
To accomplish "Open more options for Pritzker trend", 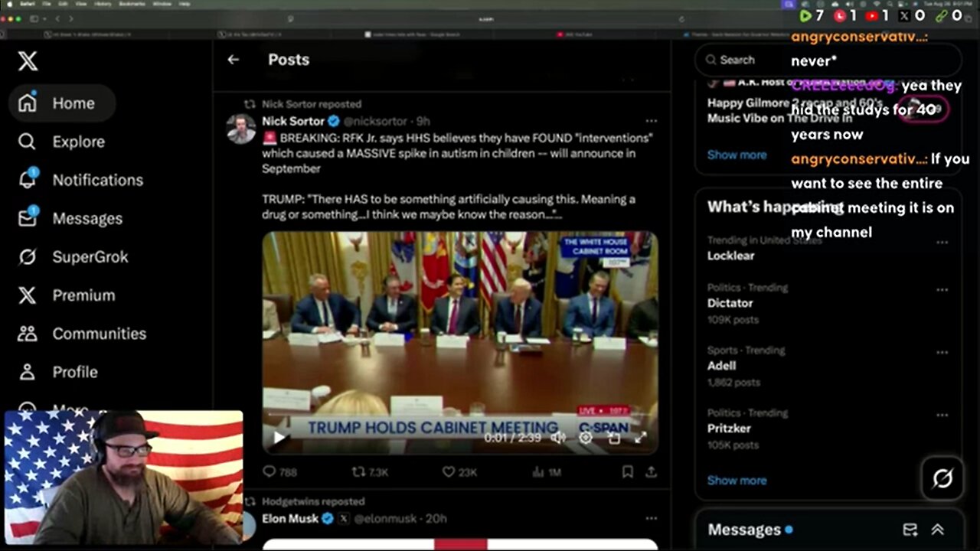I will point(942,415).
